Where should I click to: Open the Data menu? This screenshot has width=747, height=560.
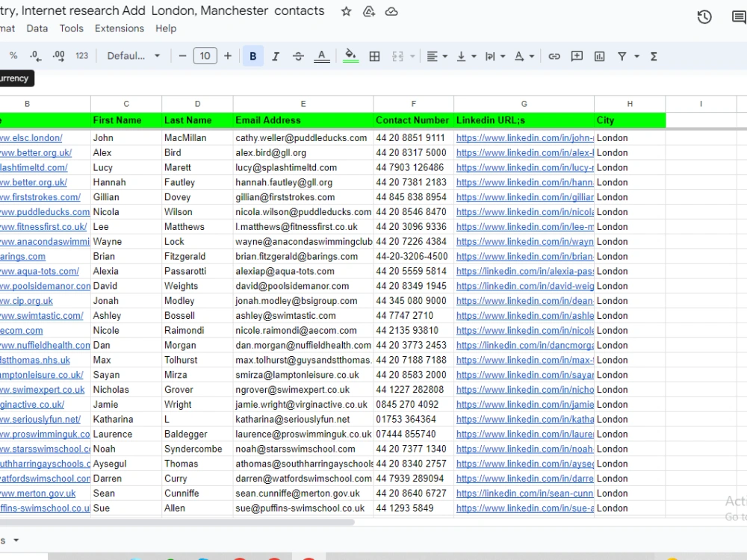(37, 28)
